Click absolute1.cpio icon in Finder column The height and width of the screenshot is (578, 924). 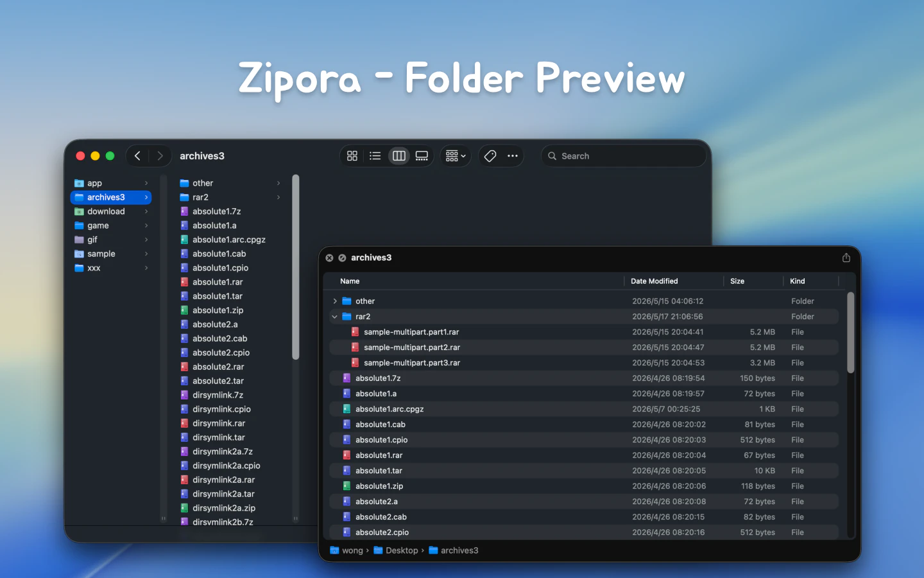click(184, 268)
